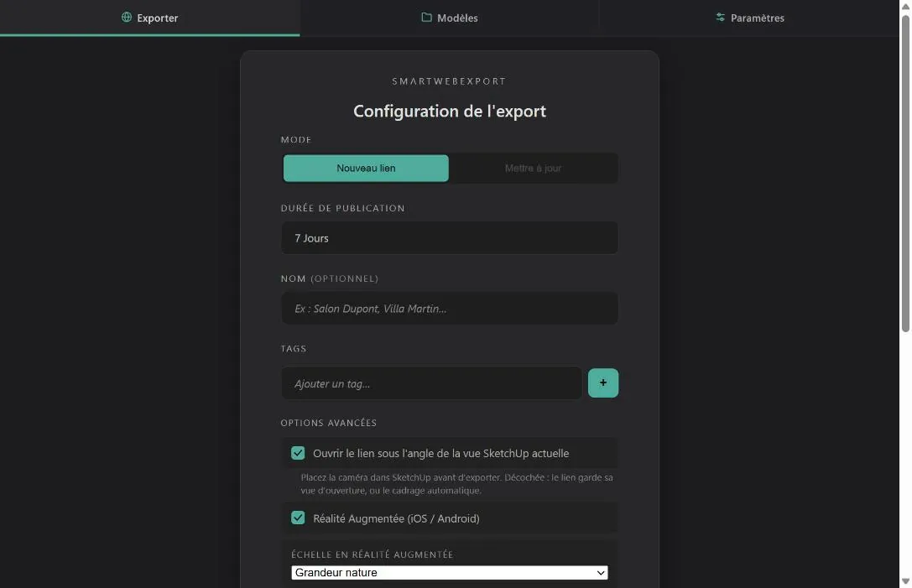
Task: Open the Modèles tab
Action: coord(450,18)
